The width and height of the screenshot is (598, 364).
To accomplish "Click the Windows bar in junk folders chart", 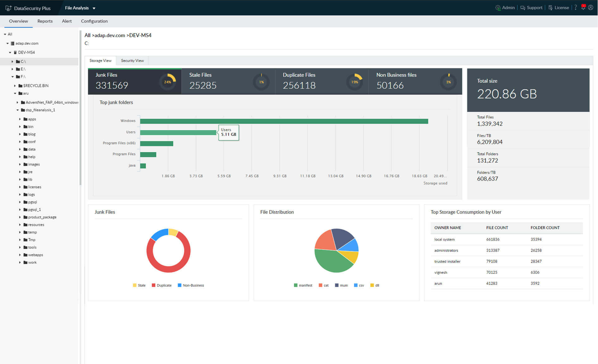I will [x=284, y=121].
